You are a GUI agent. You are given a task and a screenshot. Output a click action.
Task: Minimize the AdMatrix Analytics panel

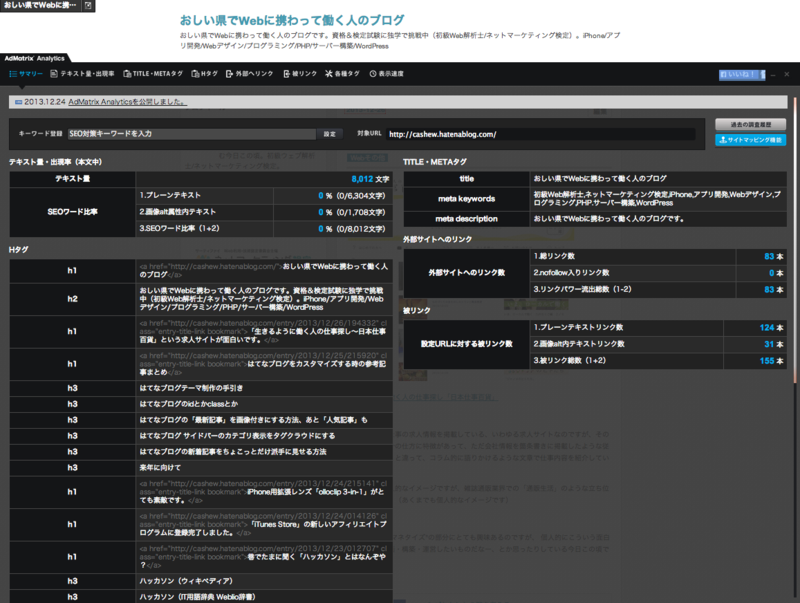[x=773, y=74]
